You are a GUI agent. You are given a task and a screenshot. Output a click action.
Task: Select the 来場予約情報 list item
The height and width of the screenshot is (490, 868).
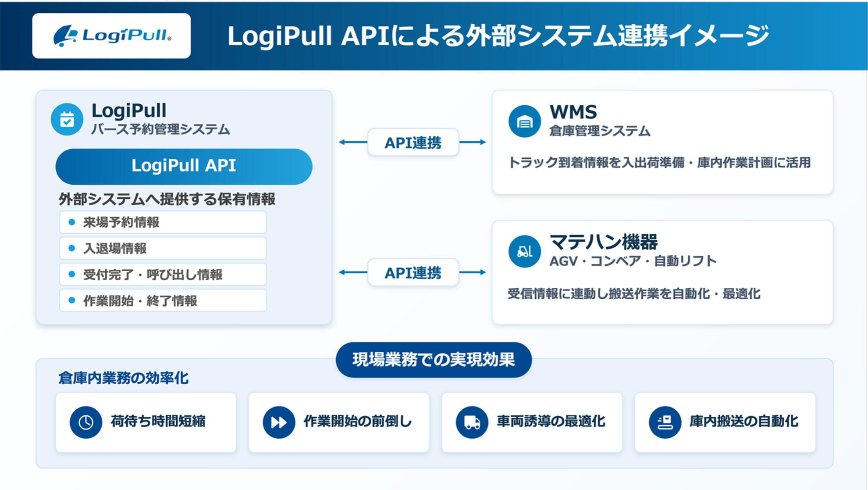pyautogui.click(x=163, y=222)
